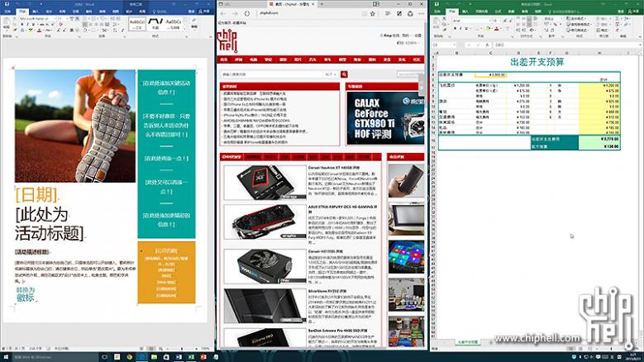The height and width of the screenshot is (362, 644).
Task: Toggle Italic in Excel ribbon
Action: [460, 29]
